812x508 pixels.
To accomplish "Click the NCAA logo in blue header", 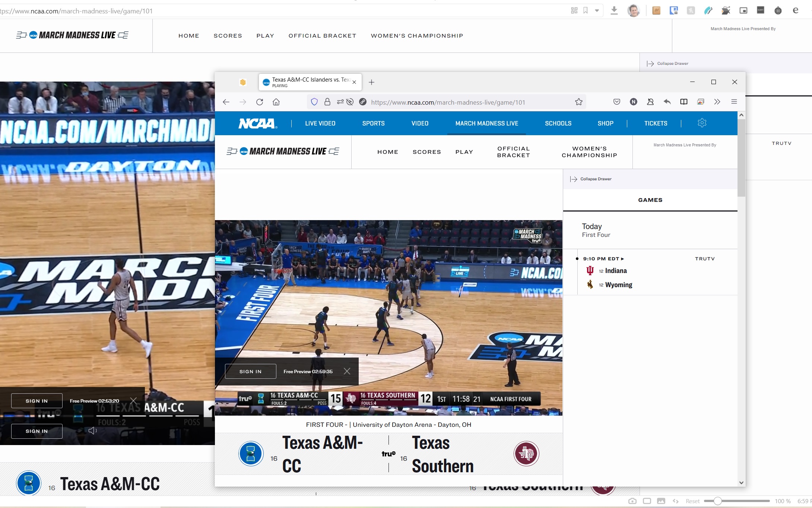I will tap(258, 123).
